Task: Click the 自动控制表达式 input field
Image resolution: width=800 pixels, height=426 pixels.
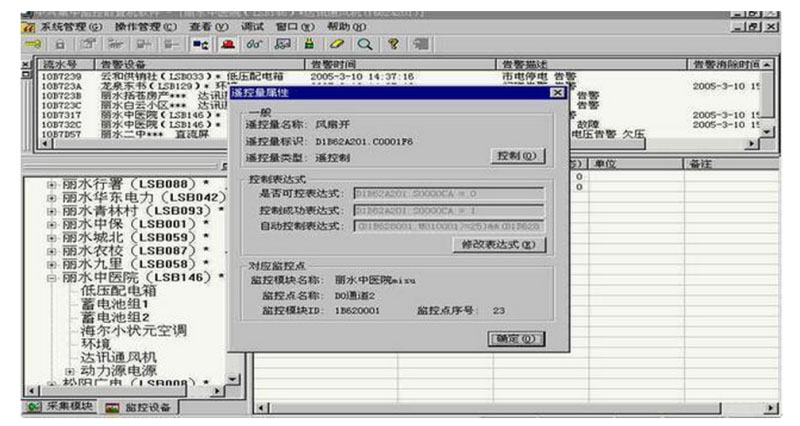Action: point(448,227)
